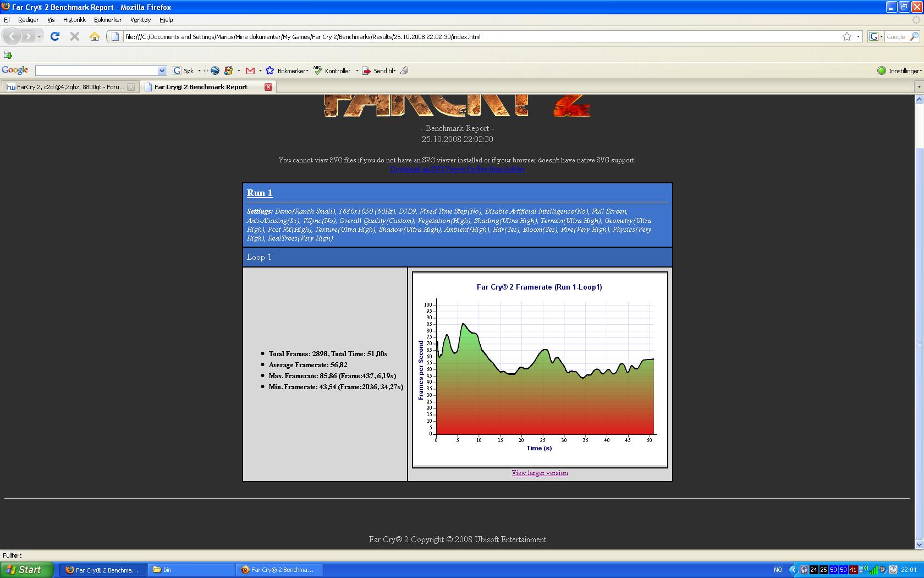Open the bin folder taskbar item
The width and height of the screenshot is (924, 578).
[x=191, y=570]
